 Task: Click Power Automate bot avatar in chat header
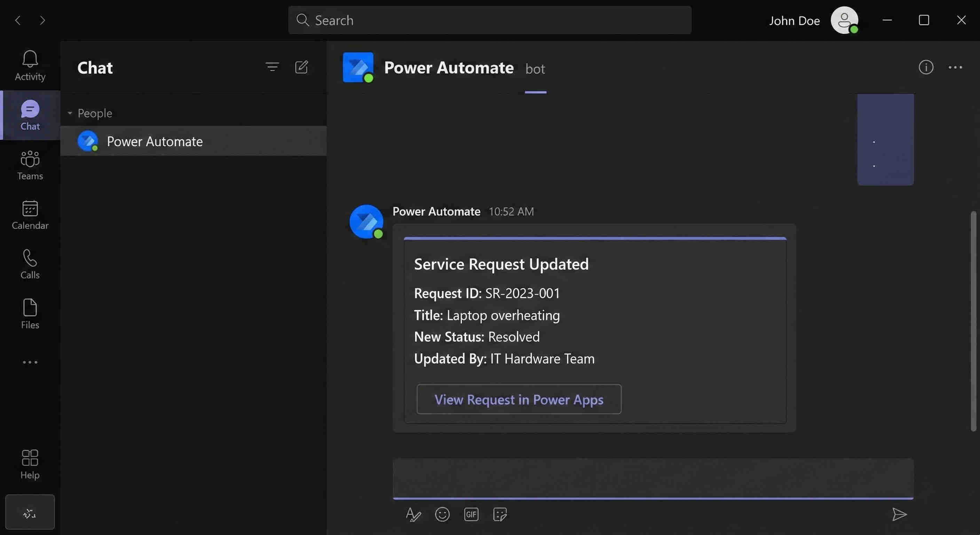tap(358, 68)
